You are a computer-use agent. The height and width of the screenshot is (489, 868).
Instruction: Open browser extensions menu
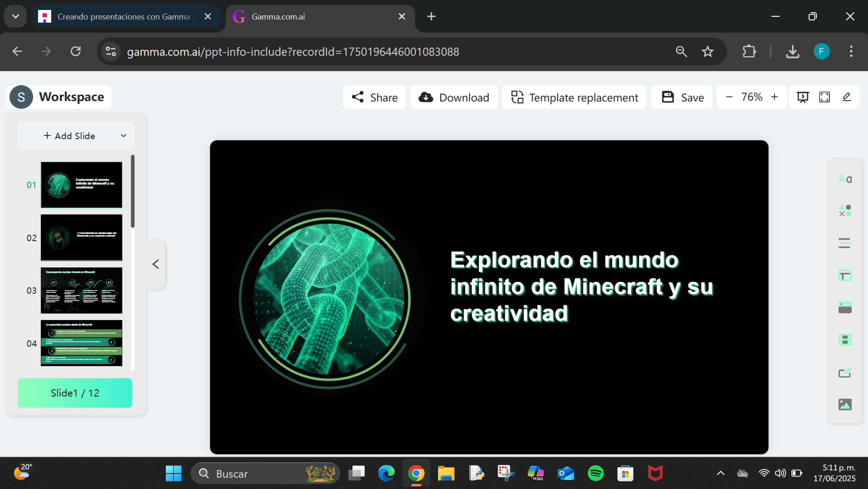749,52
